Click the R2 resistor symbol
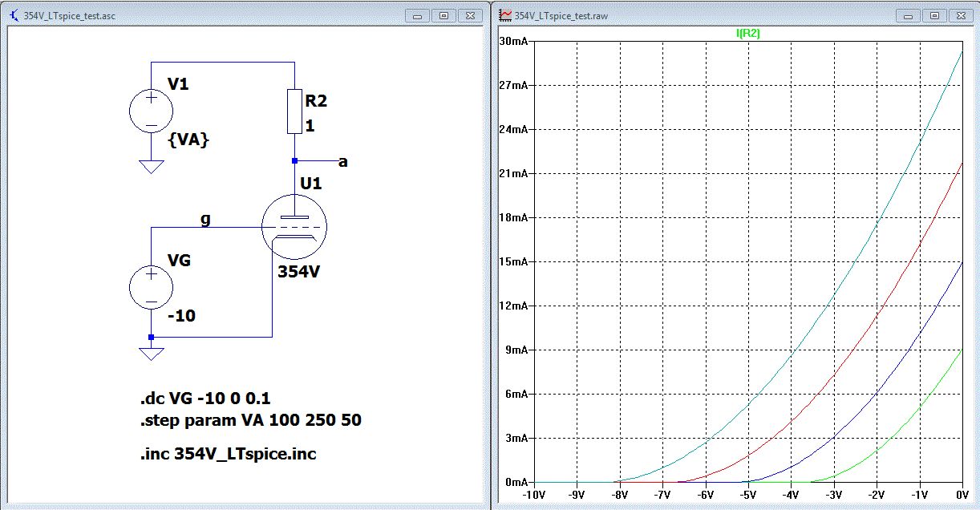Image resolution: width=980 pixels, height=510 pixels. point(295,111)
